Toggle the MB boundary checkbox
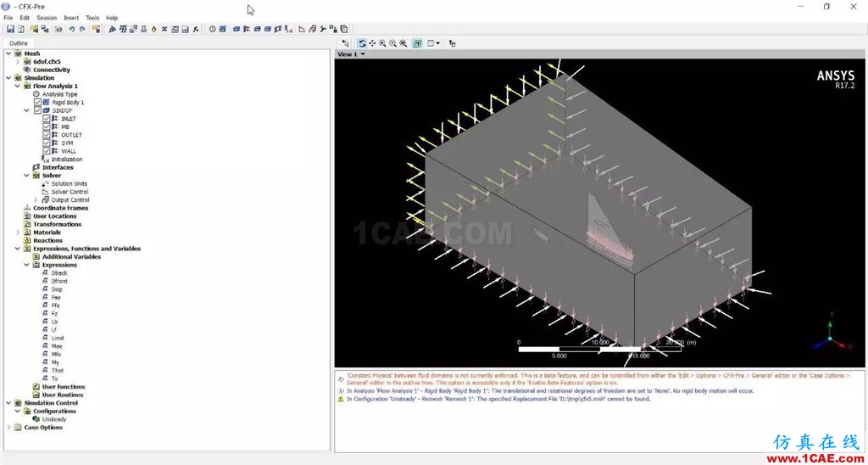 pos(47,127)
